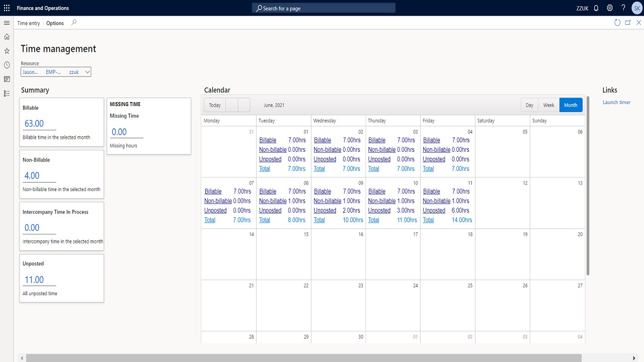Screen dimensions: 644x362
Task: Select the June 25 calendar cell
Action: click(448, 306)
